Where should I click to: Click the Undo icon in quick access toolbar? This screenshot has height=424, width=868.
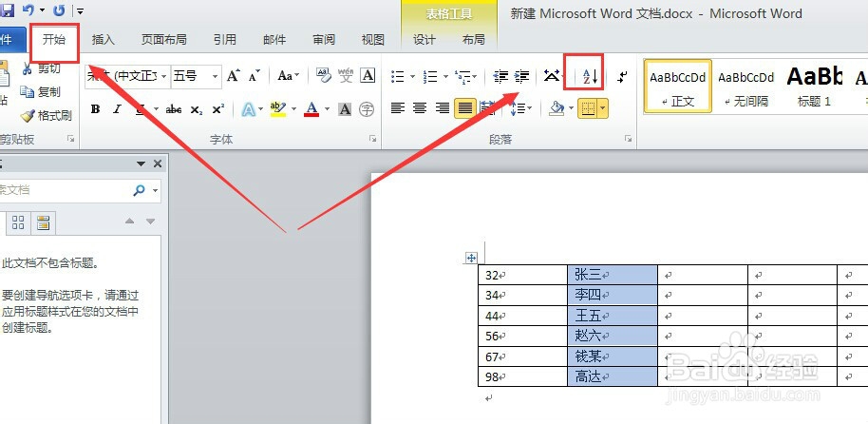(x=28, y=10)
